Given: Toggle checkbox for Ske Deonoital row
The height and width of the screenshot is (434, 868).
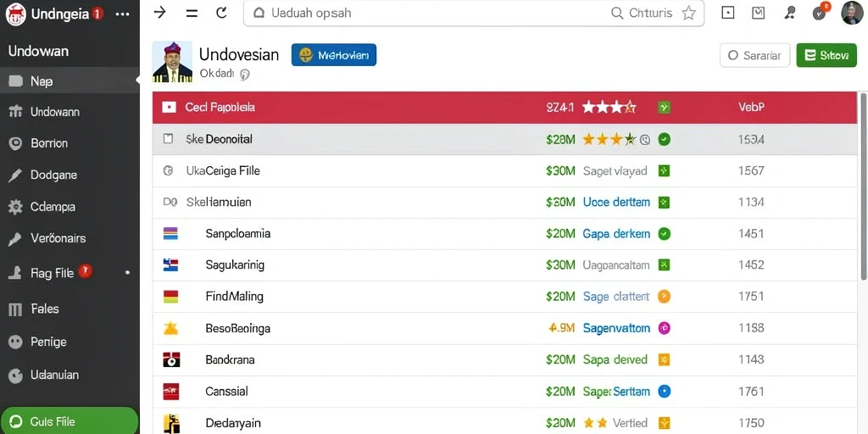Looking at the screenshot, I should pos(169,139).
